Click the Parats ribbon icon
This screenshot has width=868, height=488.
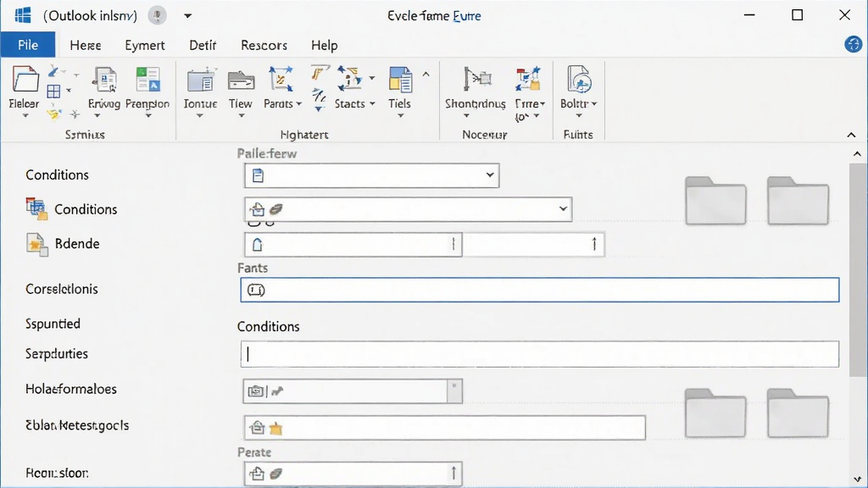point(281,80)
